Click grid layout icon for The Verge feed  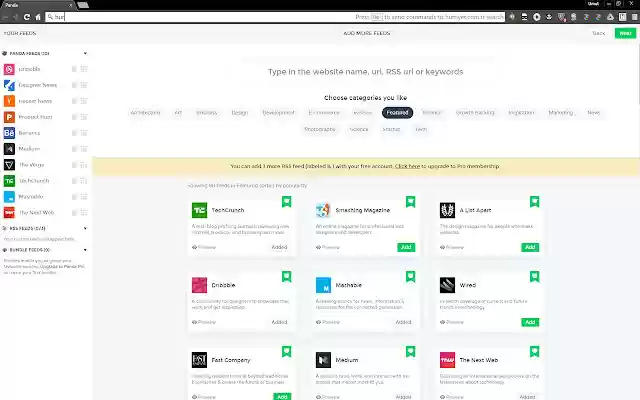coord(84,164)
